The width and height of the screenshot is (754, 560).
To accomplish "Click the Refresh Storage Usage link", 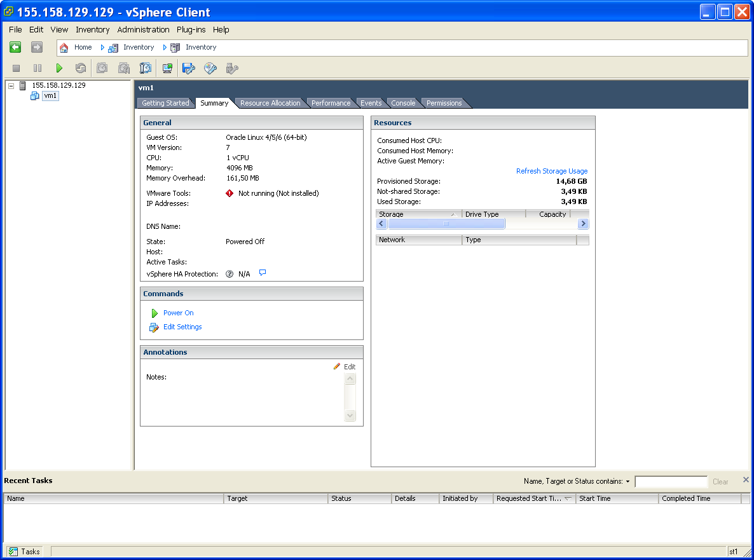I will [x=552, y=171].
